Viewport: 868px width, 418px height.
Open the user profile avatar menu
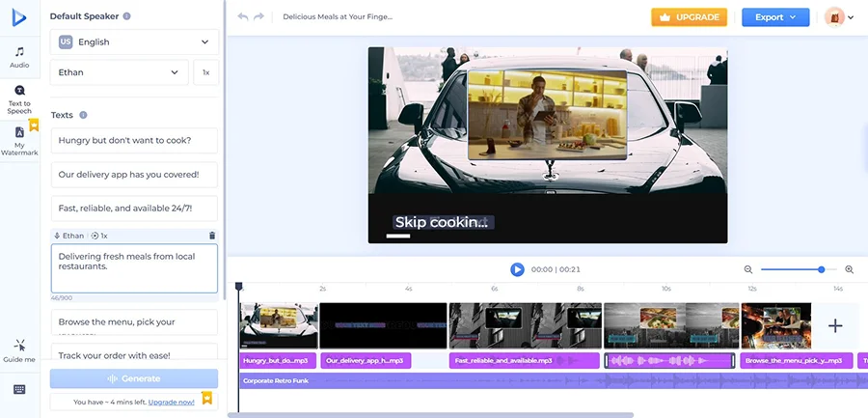[839, 17]
